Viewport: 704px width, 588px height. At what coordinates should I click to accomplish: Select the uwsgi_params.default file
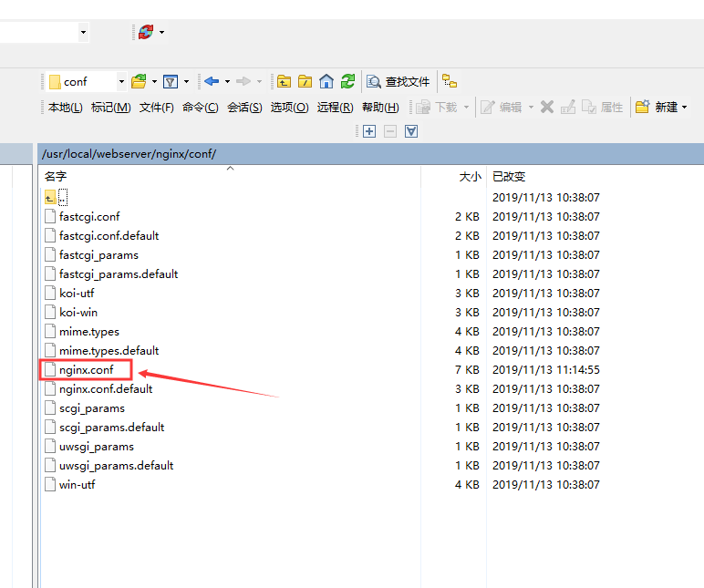117,466
